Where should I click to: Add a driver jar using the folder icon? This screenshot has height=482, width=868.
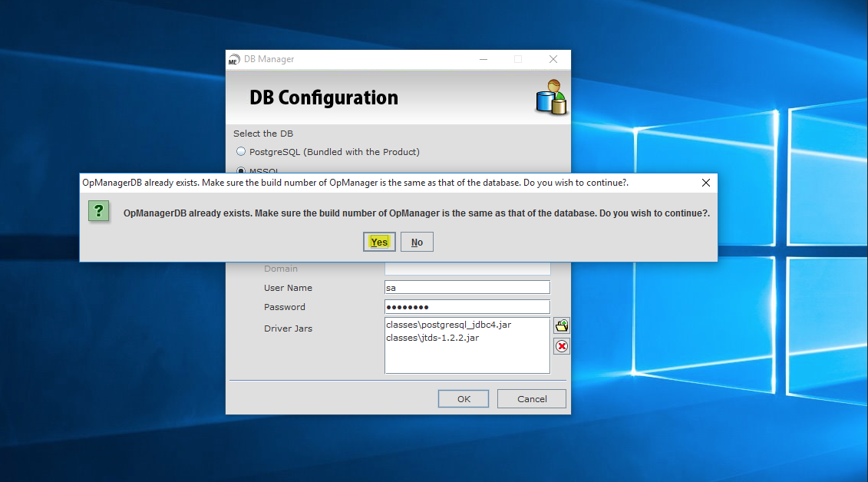pyautogui.click(x=562, y=325)
